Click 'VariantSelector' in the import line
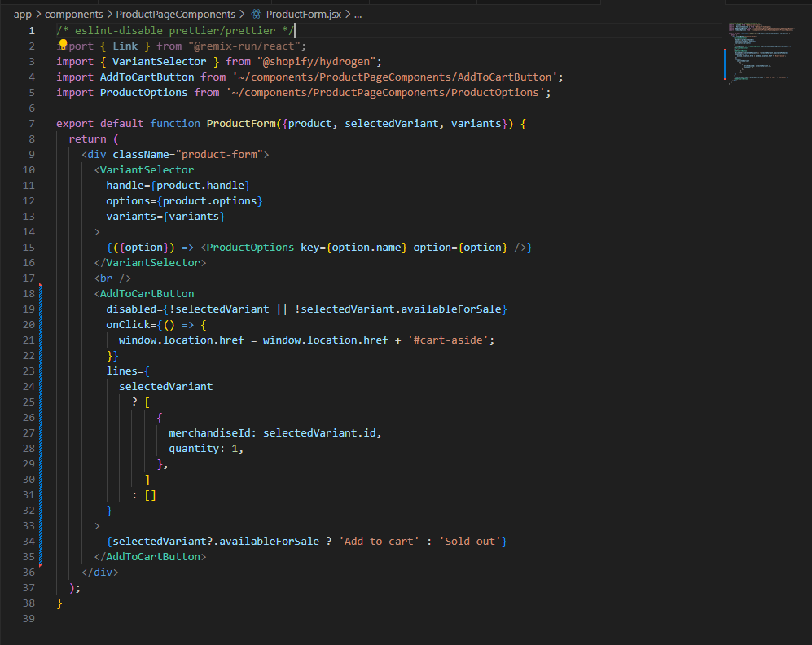This screenshot has width=812, height=645. [x=159, y=62]
